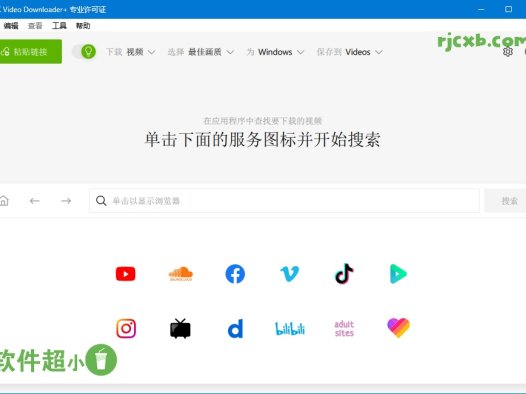Expand the 最佳画质 quality dropdown
Screen dimensions: 526x394
pos(201,52)
